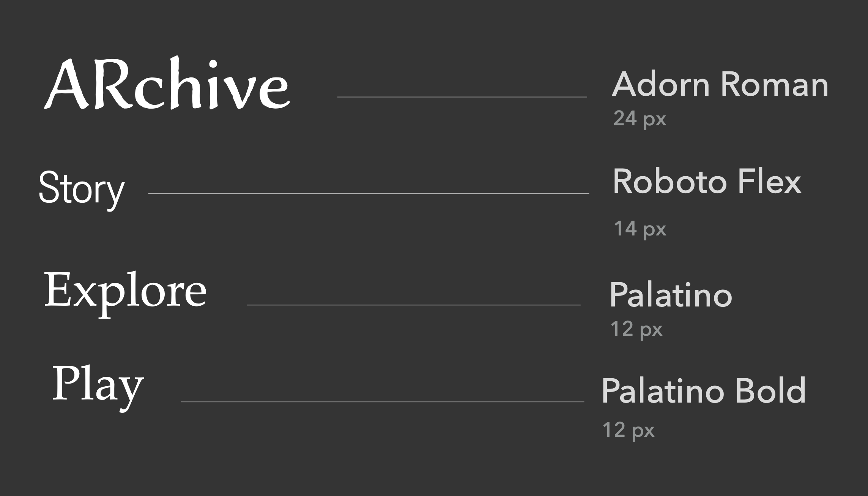
Task: Select the Roboto Flex font label
Action: pyautogui.click(x=707, y=182)
